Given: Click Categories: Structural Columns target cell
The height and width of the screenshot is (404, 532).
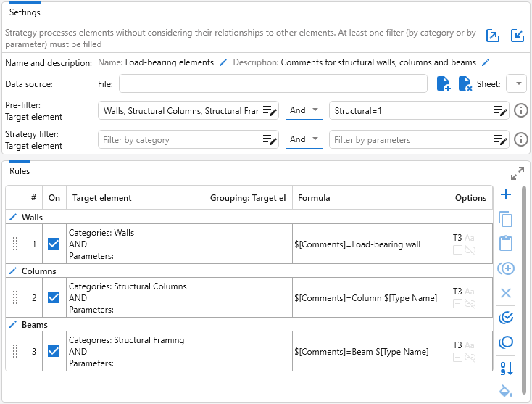Looking at the screenshot, I should click(x=135, y=297).
